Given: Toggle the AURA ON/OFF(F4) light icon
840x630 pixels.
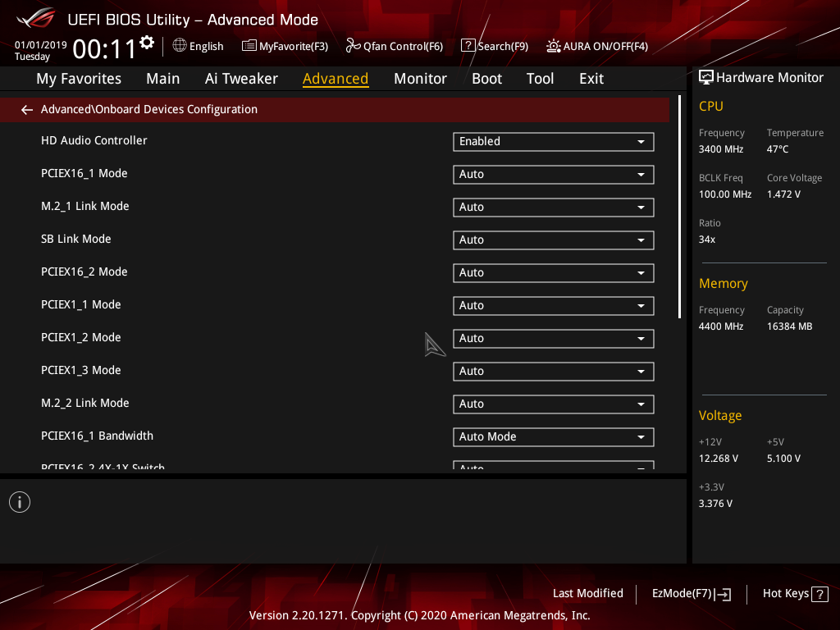Looking at the screenshot, I should (x=554, y=46).
